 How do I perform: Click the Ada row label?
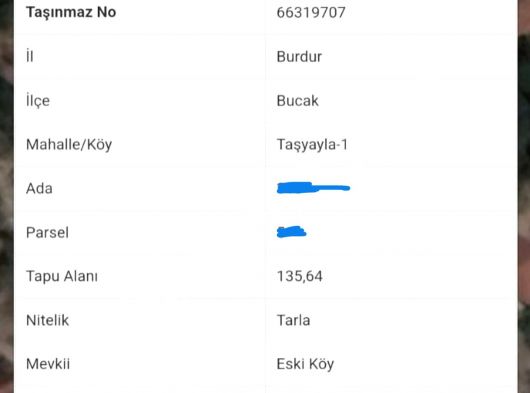pyautogui.click(x=39, y=189)
